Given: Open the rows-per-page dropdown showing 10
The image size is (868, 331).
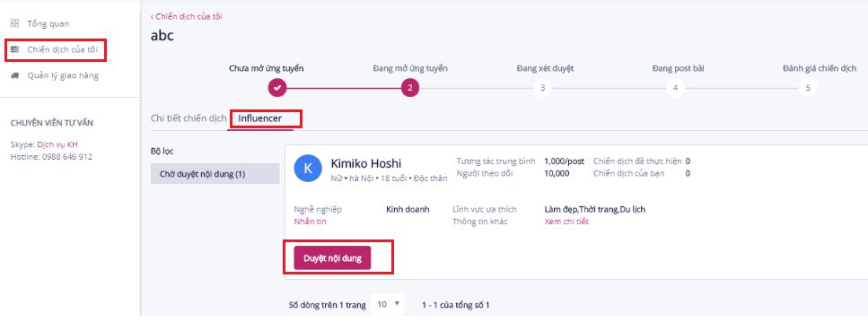Looking at the screenshot, I should (387, 304).
